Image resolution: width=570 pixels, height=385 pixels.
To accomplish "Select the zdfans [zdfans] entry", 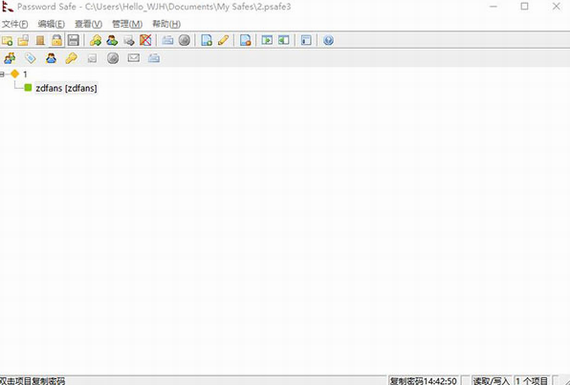I will [66, 88].
